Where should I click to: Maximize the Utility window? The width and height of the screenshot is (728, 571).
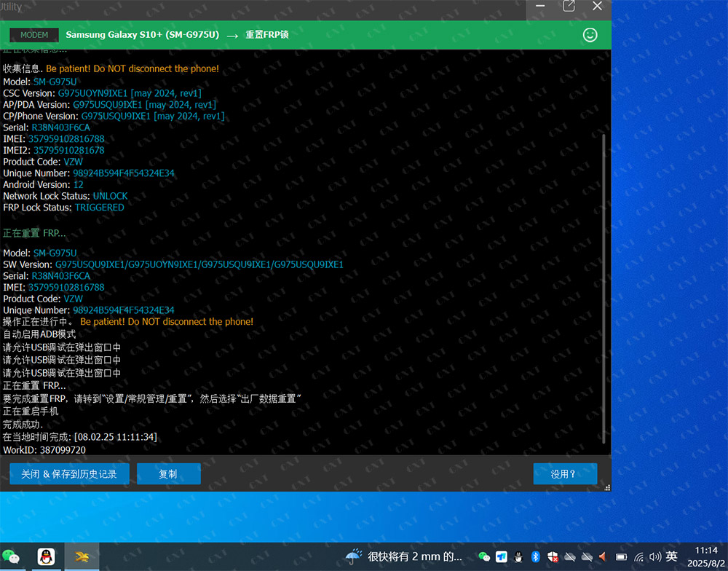point(569,6)
